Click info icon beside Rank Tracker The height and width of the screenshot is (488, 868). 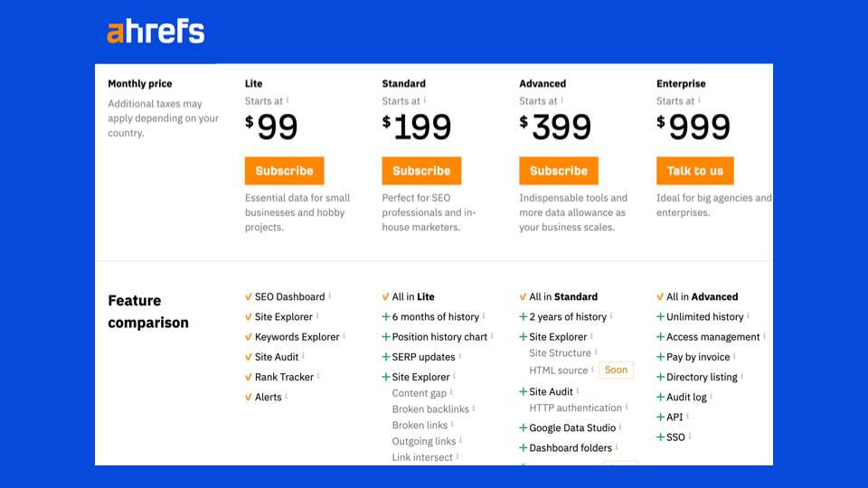318,376
